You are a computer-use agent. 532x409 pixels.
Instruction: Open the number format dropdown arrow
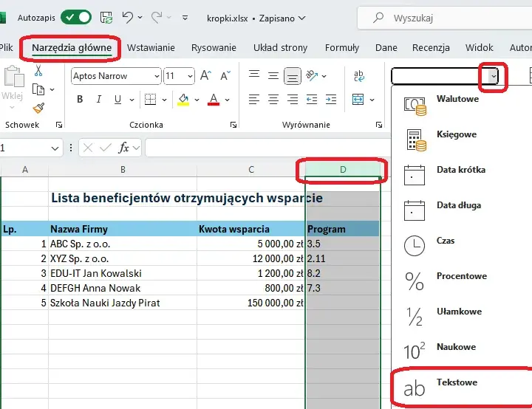click(494, 76)
